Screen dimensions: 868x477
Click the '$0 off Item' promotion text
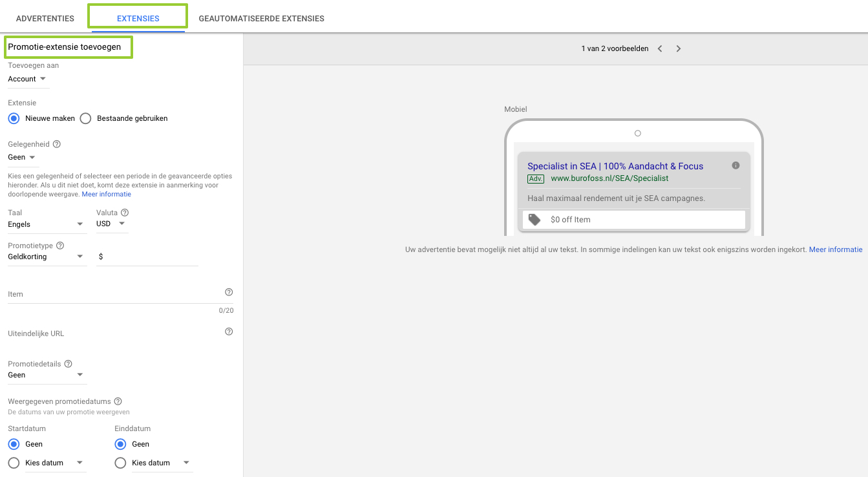pos(571,220)
